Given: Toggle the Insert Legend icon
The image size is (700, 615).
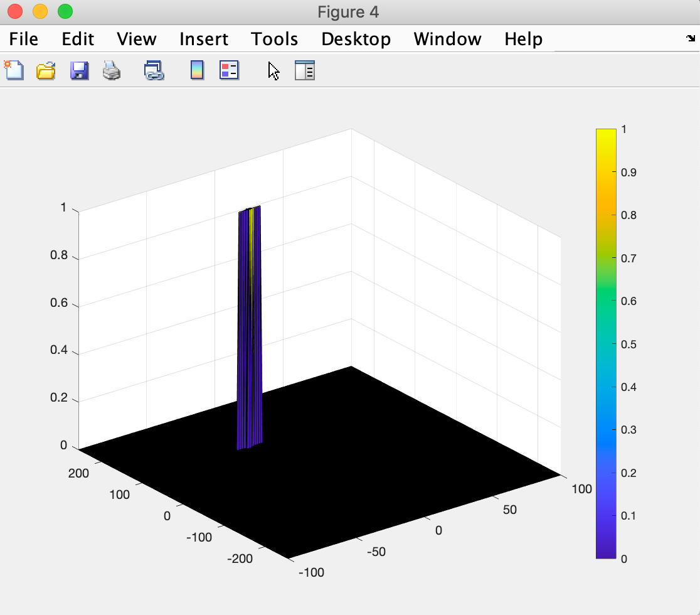Looking at the screenshot, I should 229,70.
